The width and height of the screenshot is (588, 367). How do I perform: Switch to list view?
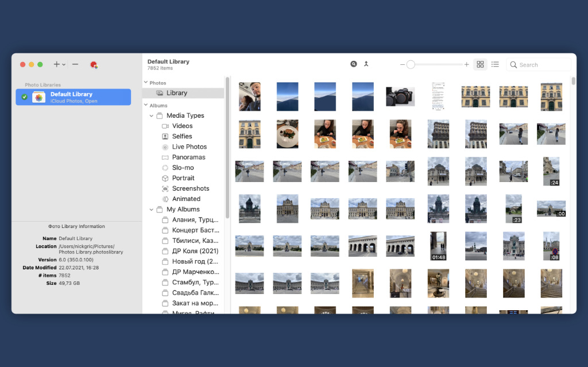495,64
